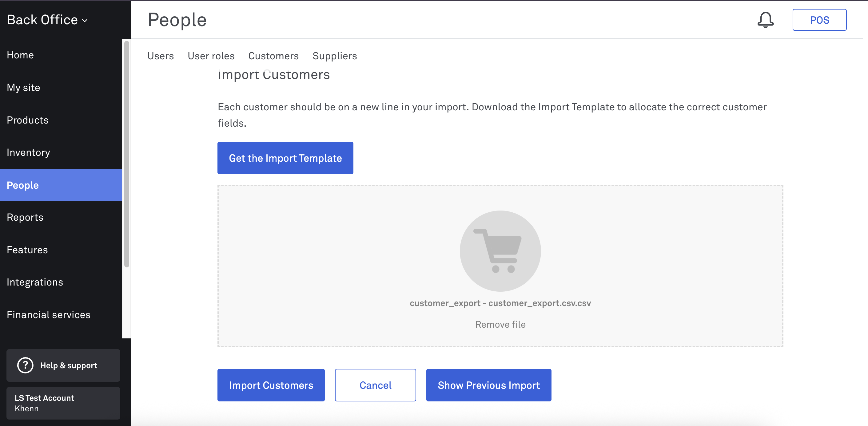Open Reports section
The width and height of the screenshot is (868, 426).
click(x=61, y=217)
